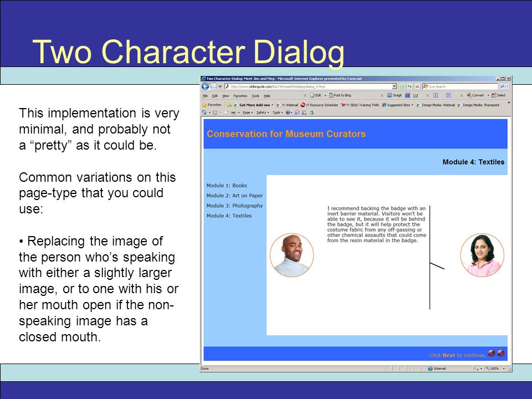Click the Convert PDF toolbar button
This screenshot has width=532, height=399.
pyautogui.click(x=475, y=95)
